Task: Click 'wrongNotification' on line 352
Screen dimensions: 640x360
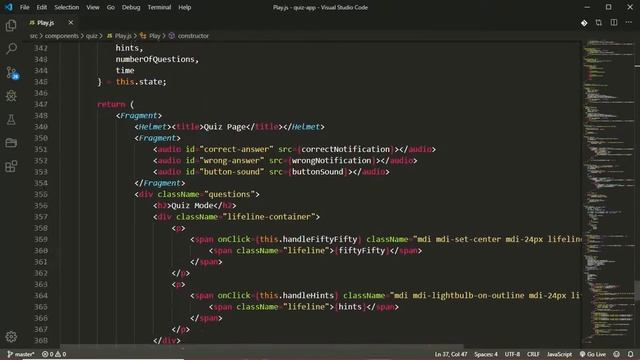Action: 331,161
